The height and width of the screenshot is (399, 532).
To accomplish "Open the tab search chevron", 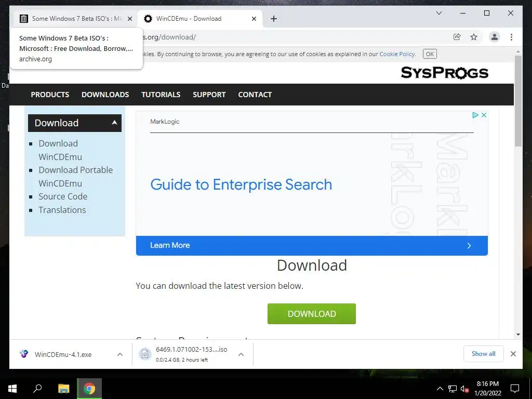I will point(438,13).
